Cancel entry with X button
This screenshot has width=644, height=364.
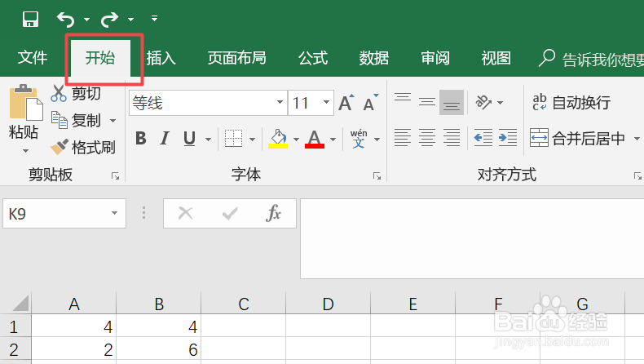(x=186, y=213)
